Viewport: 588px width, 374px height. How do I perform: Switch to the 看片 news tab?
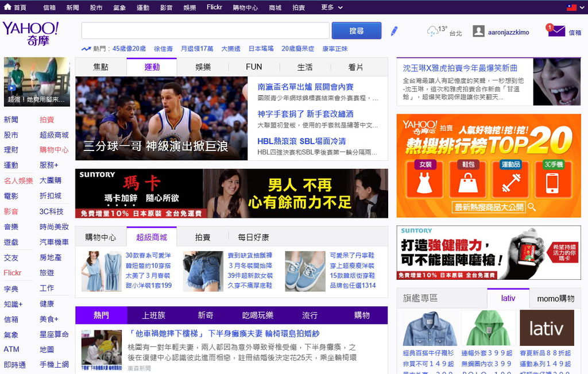point(355,67)
